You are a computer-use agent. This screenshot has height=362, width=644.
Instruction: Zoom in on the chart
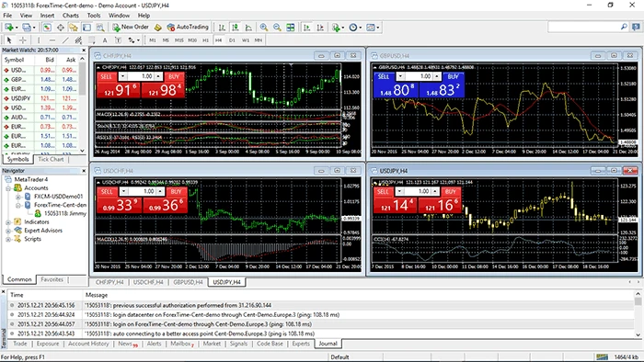[264, 27]
